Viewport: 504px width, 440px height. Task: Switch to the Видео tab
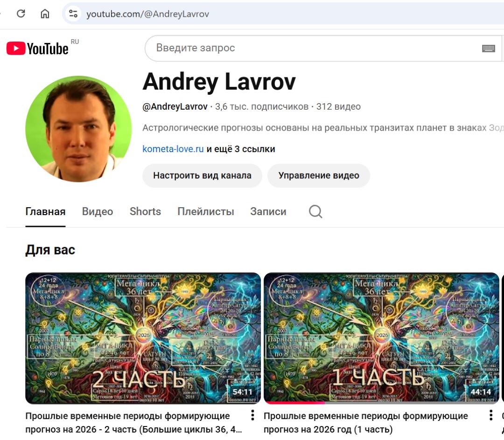coord(98,211)
